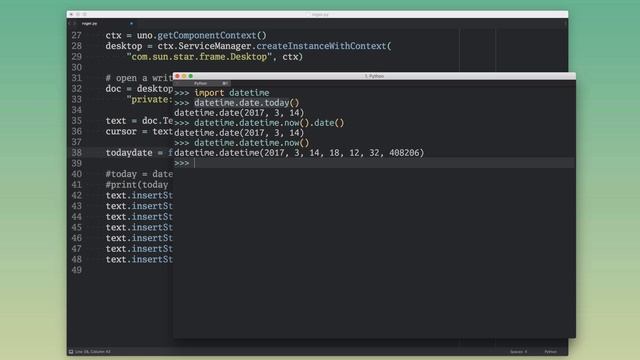Image resolution: width=640 pixels, height=360 pixels.
Task: Open the "Spaces: 4" indentation menu
Action: [x=518, y=351]
